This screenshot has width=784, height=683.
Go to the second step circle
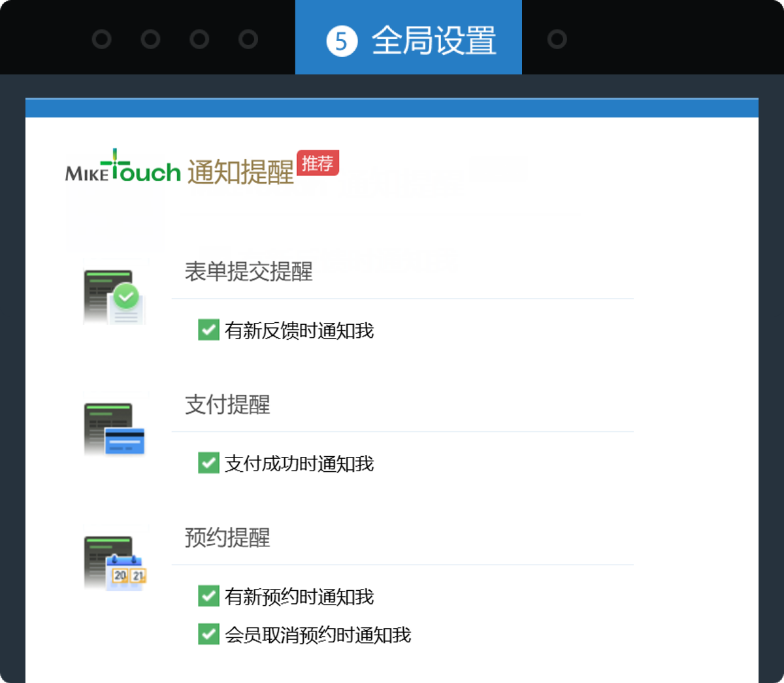[150, 39]
